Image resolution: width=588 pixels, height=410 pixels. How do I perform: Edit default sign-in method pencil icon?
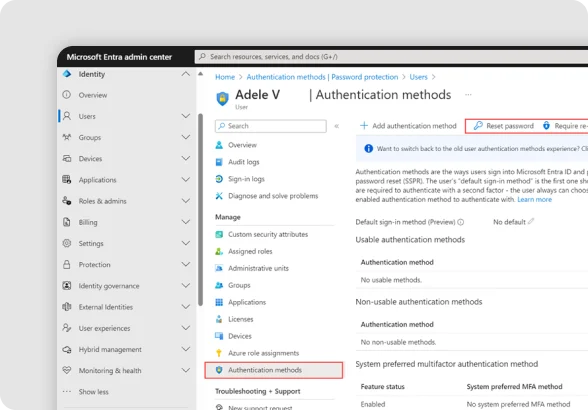(x=531, y=221)
